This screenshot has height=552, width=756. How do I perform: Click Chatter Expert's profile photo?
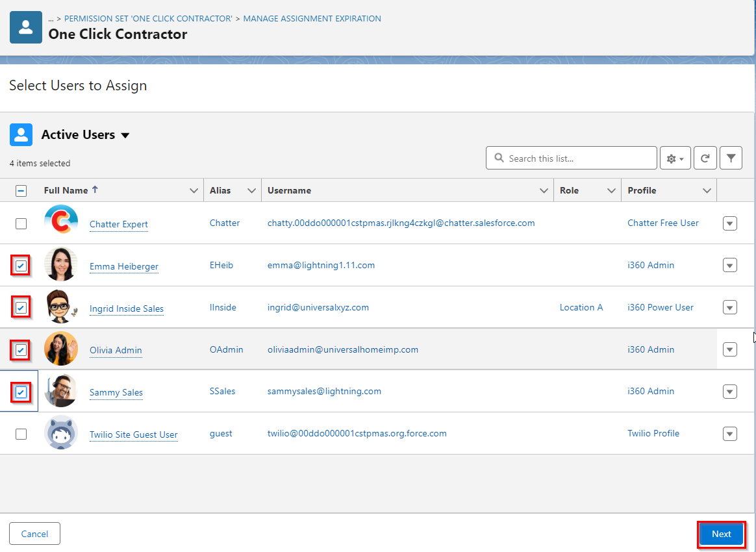pyautogui.click(x=60, y=223)
